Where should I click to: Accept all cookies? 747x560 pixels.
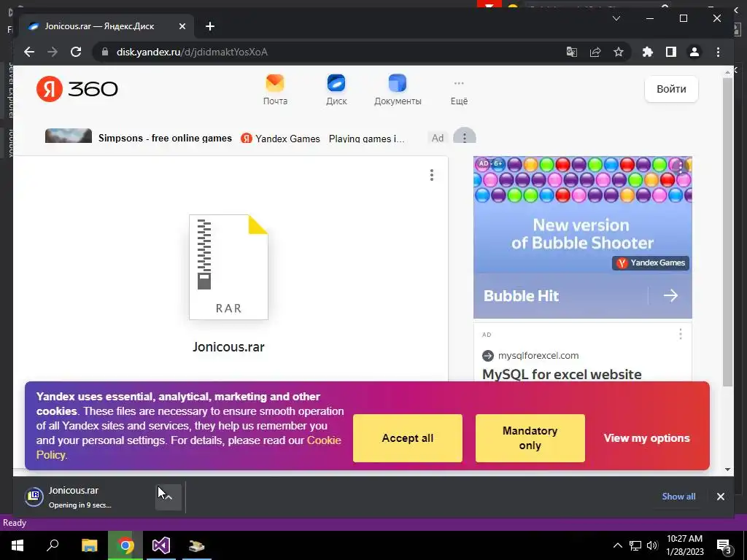coord(407,438)
